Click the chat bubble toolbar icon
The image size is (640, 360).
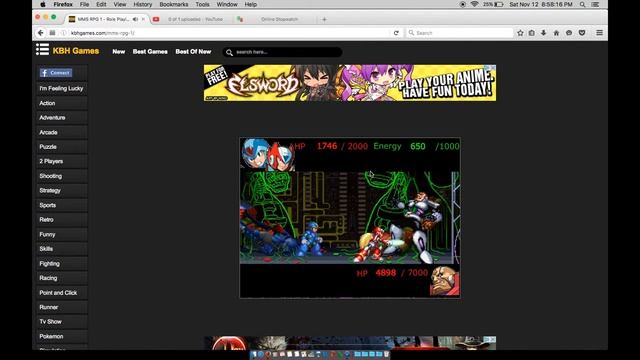click(x=569, y=33)
